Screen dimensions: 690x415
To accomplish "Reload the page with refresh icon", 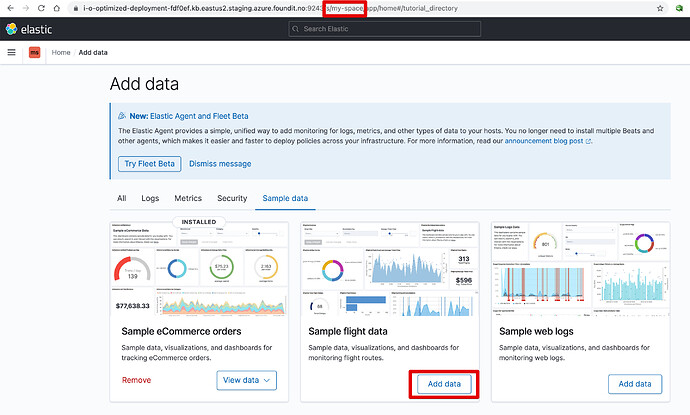I will [x=41, y=8].
